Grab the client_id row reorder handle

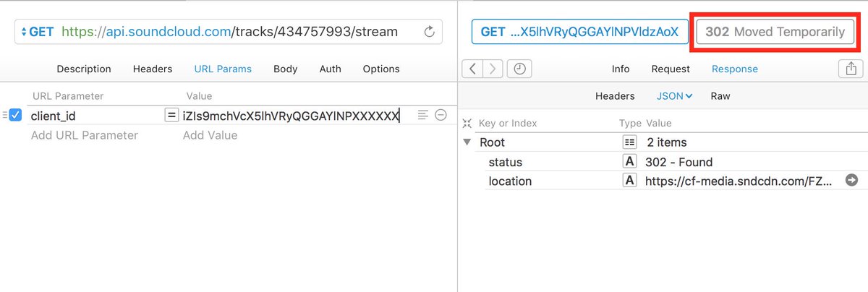[4, 115]
